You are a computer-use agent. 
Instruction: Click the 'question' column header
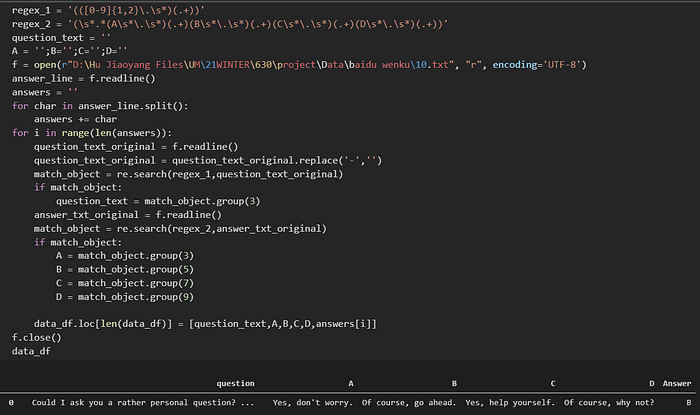(235, 383)
